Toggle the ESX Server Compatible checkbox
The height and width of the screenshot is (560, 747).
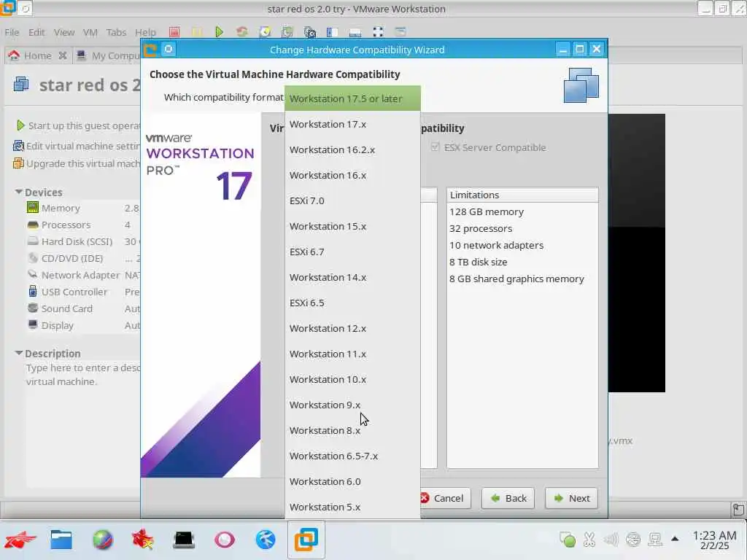pyautogui.click(x=435, y=147)
